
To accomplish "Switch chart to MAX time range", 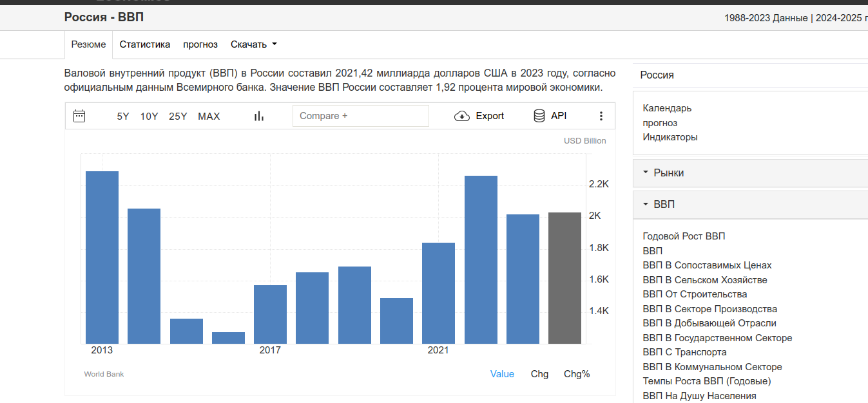I will pos(209,117).
